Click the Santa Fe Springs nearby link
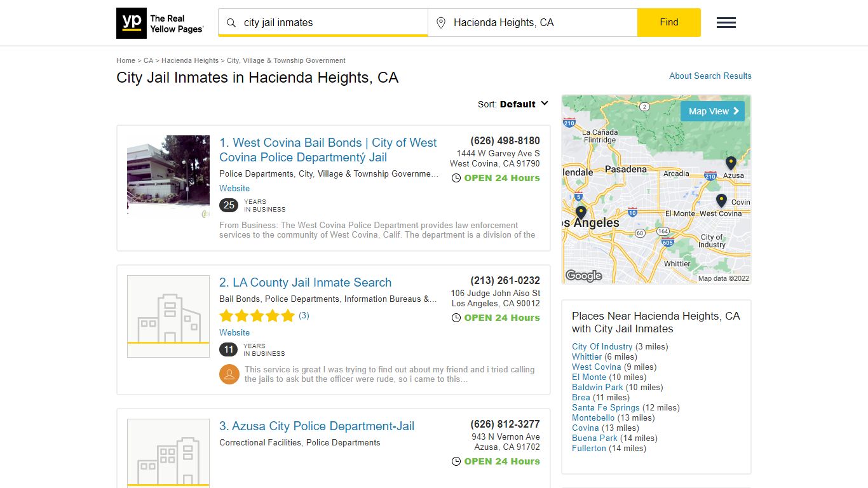 click(x=606, y=407)
